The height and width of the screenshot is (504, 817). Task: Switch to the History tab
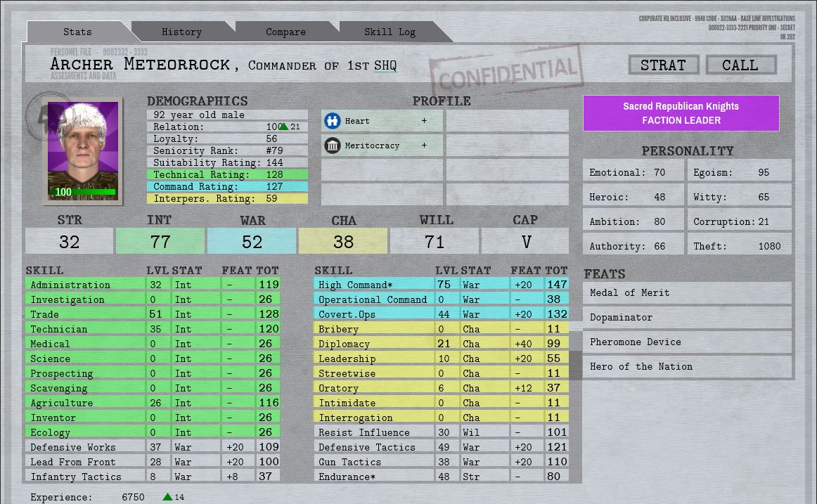tap(181, 32)
